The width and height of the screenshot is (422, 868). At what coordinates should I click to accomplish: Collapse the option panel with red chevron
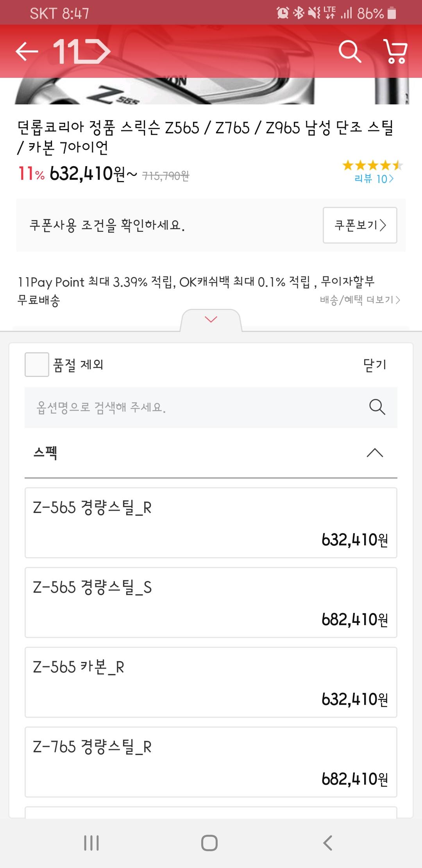pos(211,320)
